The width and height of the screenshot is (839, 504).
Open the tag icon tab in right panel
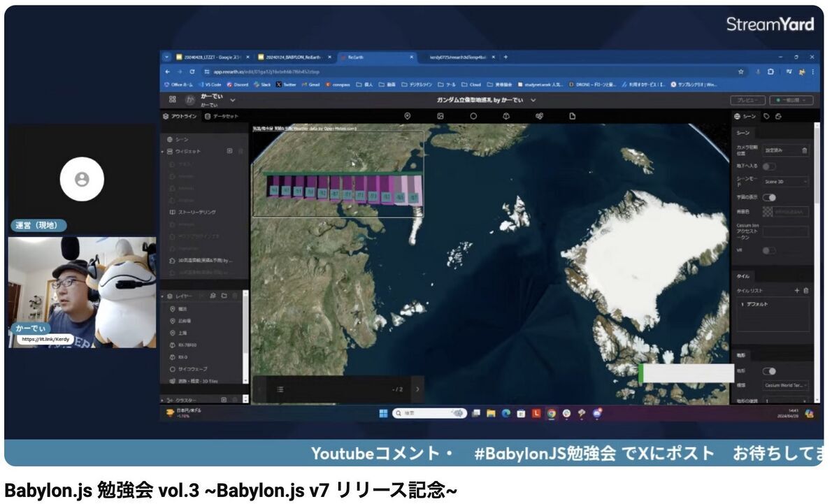coord(766,116)
